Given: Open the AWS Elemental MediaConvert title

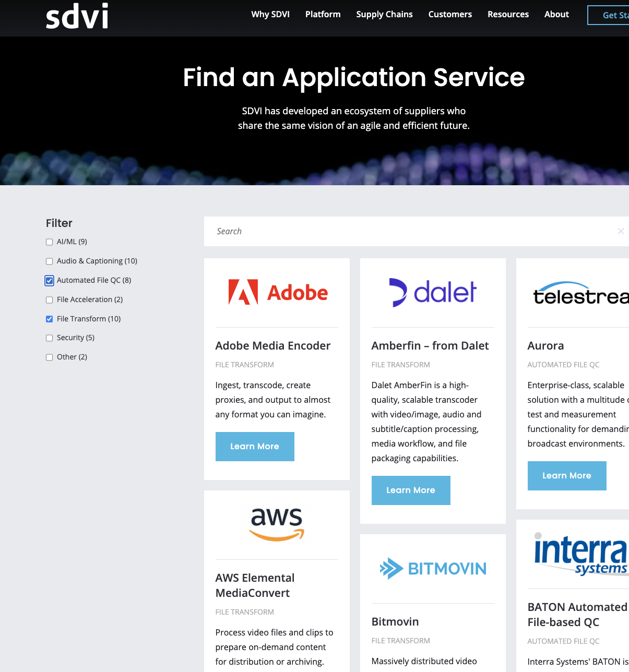Looking at the screenshot, I should (255, 585).
